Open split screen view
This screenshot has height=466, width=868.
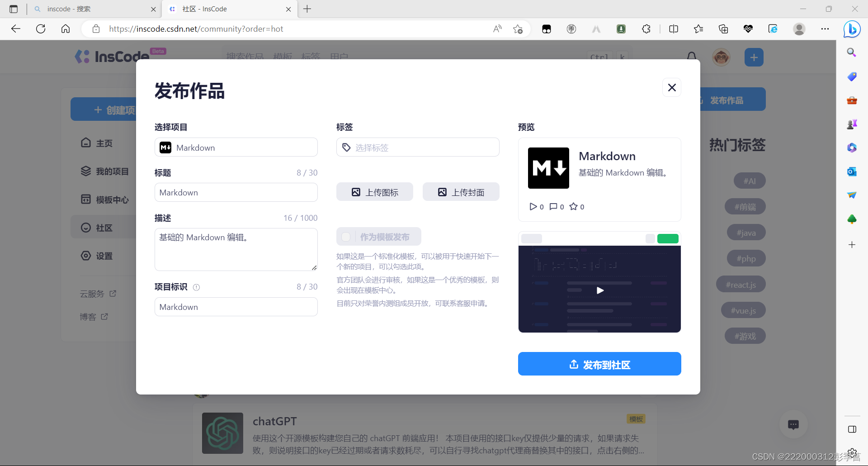click(x=674, y=29)
